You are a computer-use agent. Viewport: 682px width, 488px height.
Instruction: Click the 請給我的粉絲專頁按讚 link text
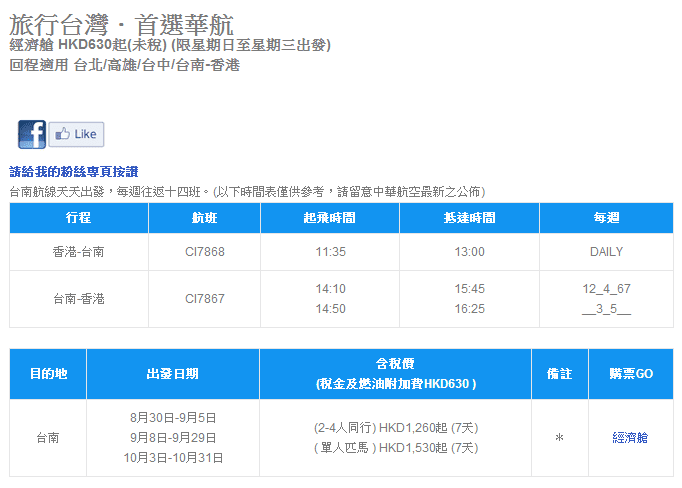[x=74, y=172]
